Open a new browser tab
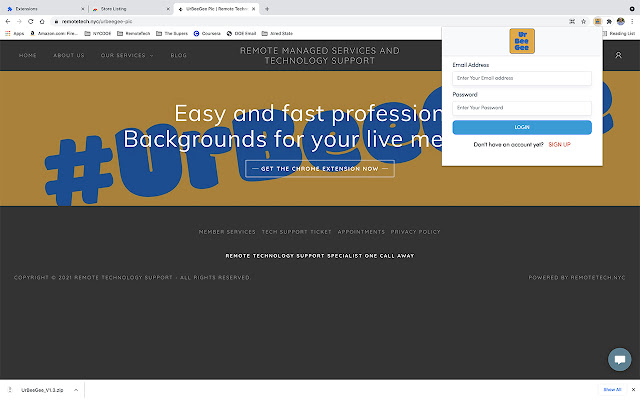This screenshot has height=400, width=640. pyautogui.click(x=267, y=9)
